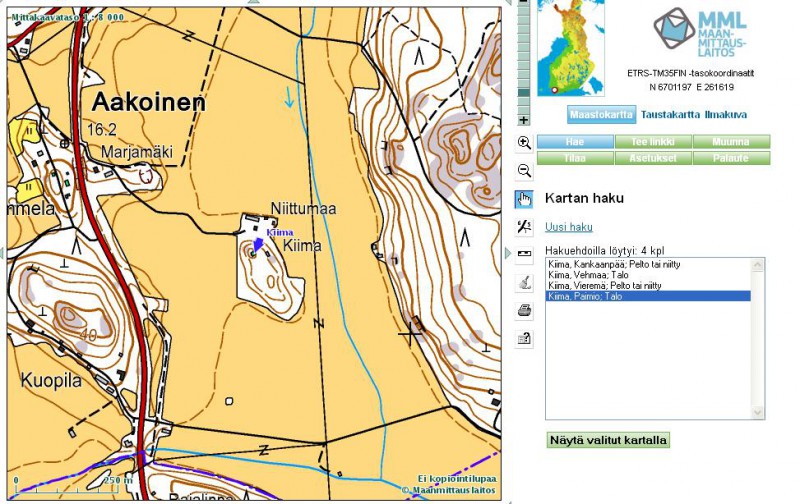This screenshot has width=800, height=504.
Task: Open the Hae search menu
Action: (x=575, y=142)
